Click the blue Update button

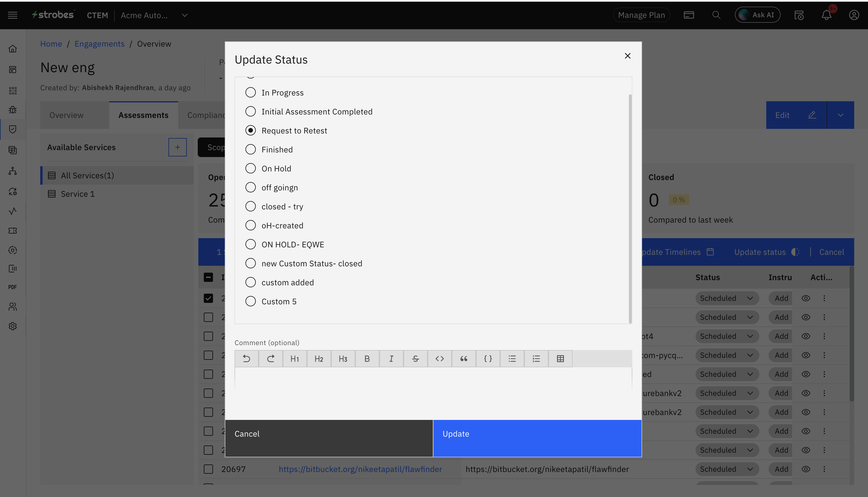[x=537, y=438]
